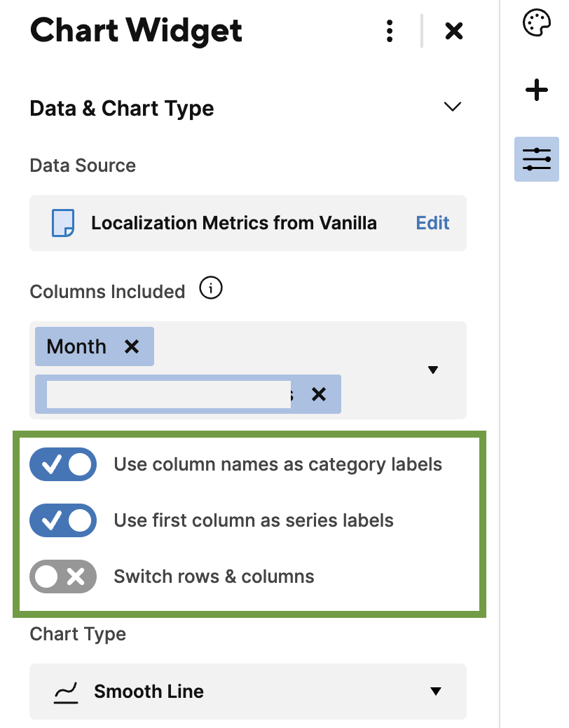Click the Columns Included info icon
This screenshot has height=728, width=569.
pos(211,288)
